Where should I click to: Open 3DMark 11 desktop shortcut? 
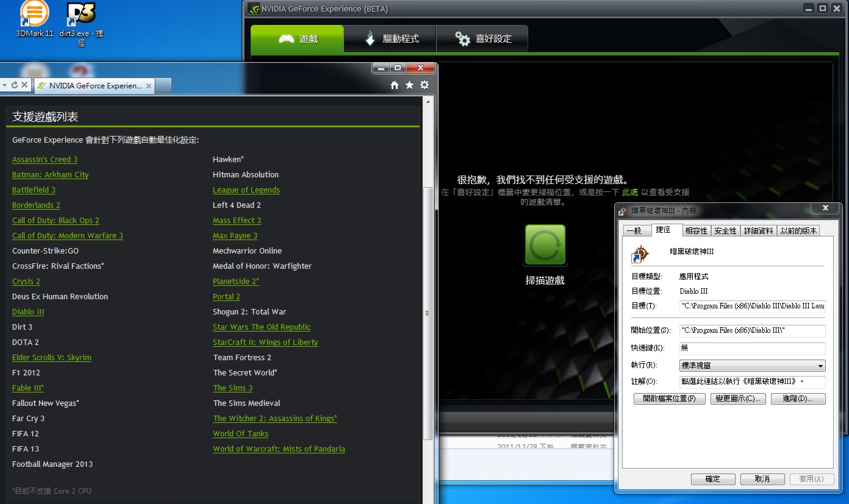pos(35,18)
